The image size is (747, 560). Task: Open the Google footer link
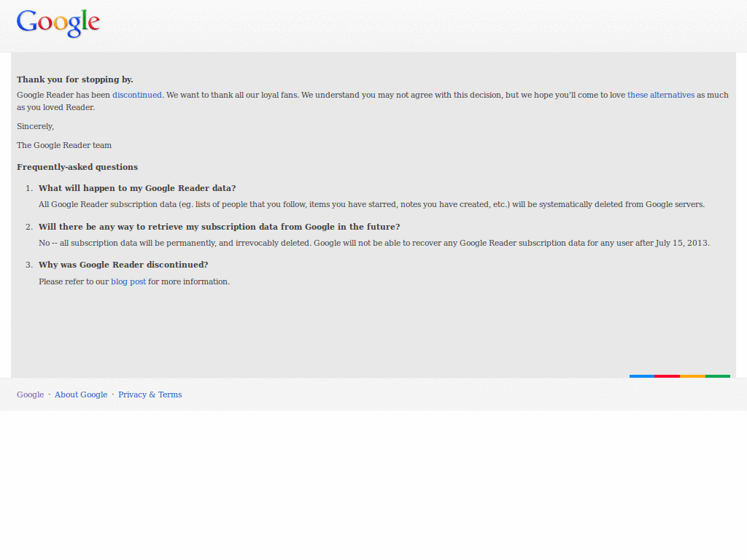click(31, 394)
